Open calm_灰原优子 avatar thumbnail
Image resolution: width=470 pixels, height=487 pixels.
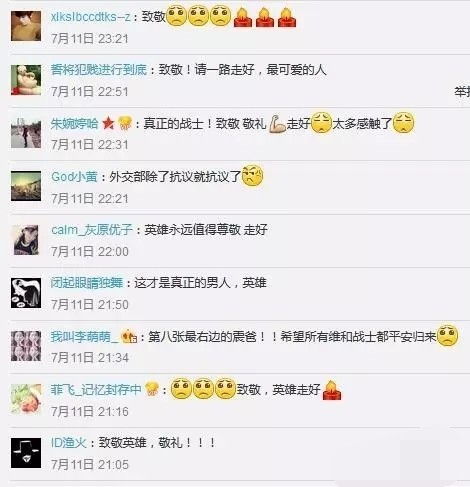coord(26,240)
